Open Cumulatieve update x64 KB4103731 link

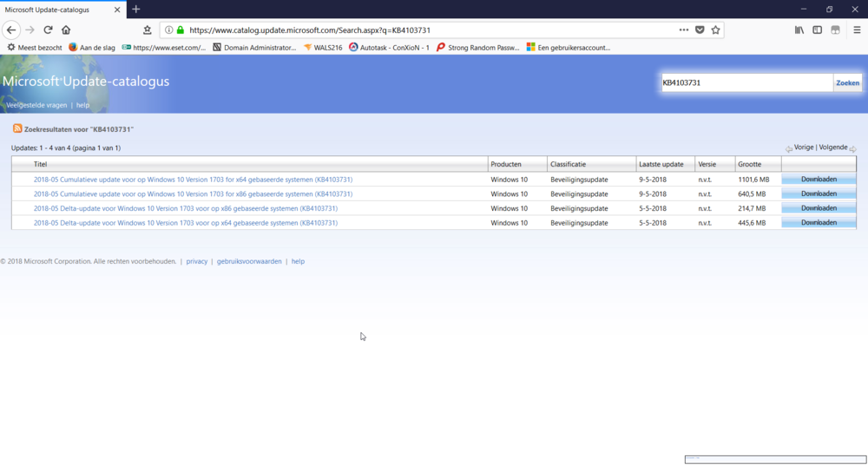[193, 180]
